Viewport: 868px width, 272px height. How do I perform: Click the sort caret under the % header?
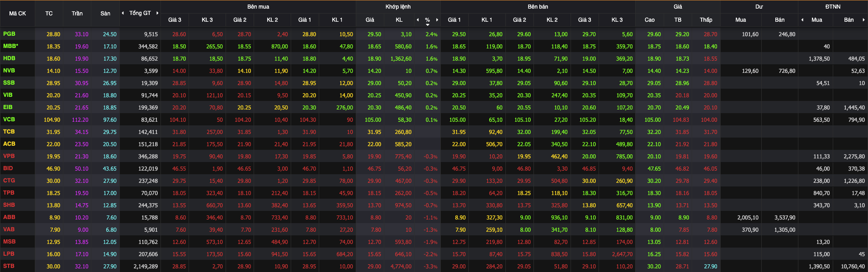[x=428, y=24]
